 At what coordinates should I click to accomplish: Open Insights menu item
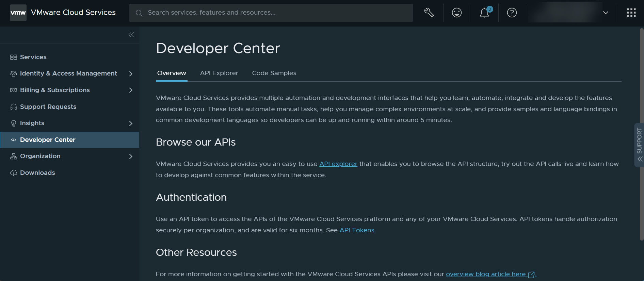click(x=69, y=123)
